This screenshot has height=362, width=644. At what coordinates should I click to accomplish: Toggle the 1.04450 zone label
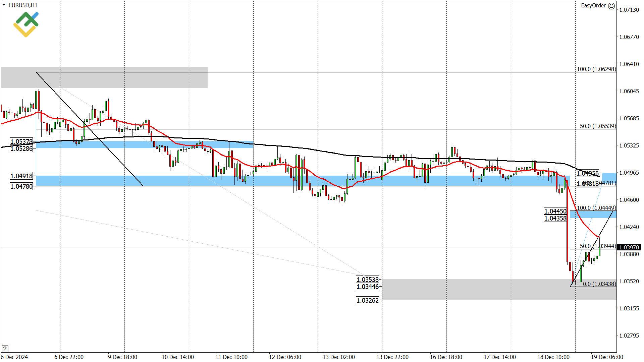[555, 211]
